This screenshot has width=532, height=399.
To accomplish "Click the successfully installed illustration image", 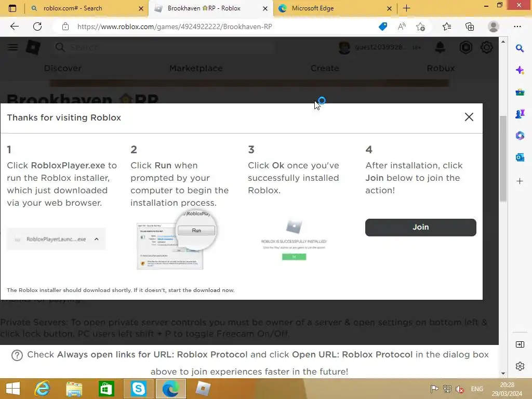I will tap(294, 240).
